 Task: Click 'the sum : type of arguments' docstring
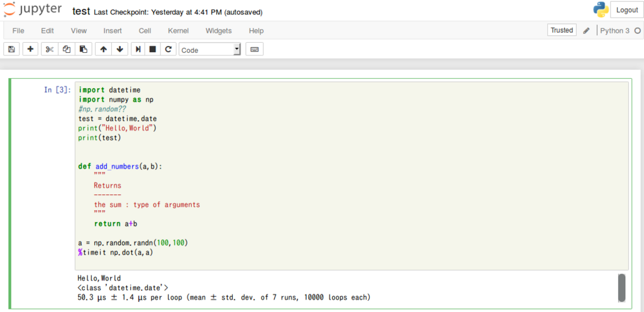point(147,204)
